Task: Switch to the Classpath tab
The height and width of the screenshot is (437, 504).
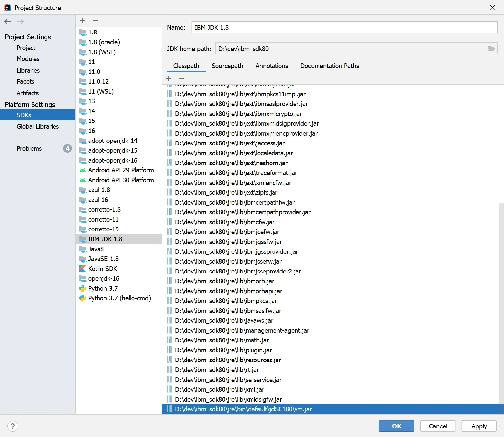Action: 186,66
